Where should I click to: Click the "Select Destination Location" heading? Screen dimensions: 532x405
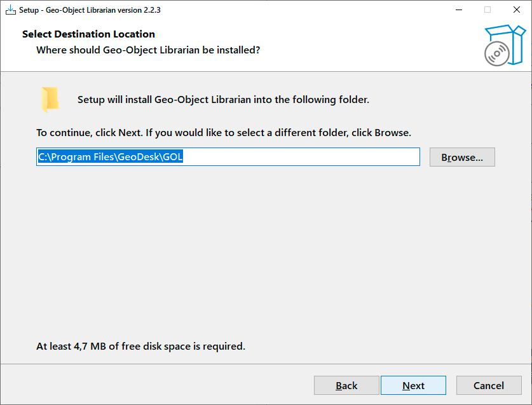(88, 34)
